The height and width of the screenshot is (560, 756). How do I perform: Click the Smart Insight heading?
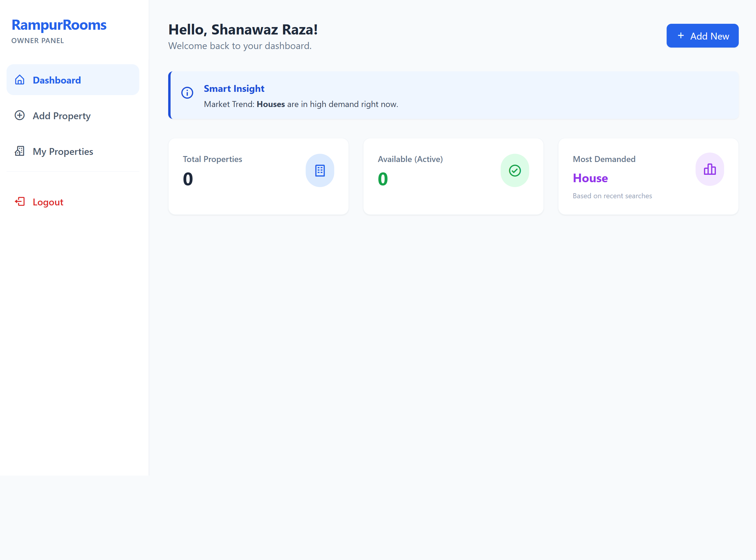(234, 89)
